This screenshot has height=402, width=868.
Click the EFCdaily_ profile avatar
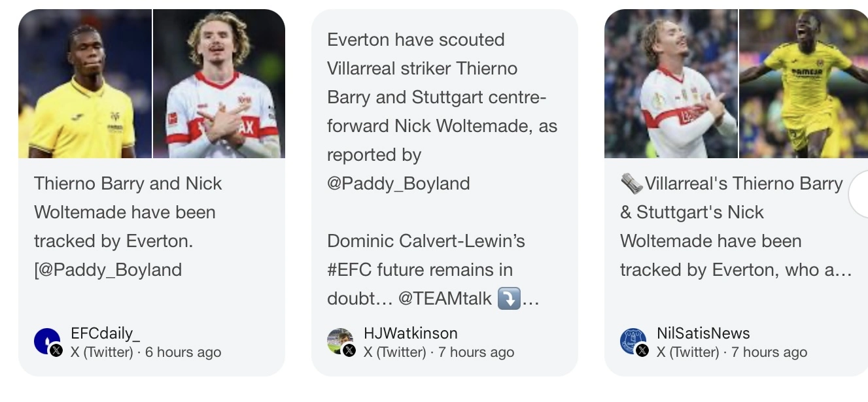click(46, 340)
